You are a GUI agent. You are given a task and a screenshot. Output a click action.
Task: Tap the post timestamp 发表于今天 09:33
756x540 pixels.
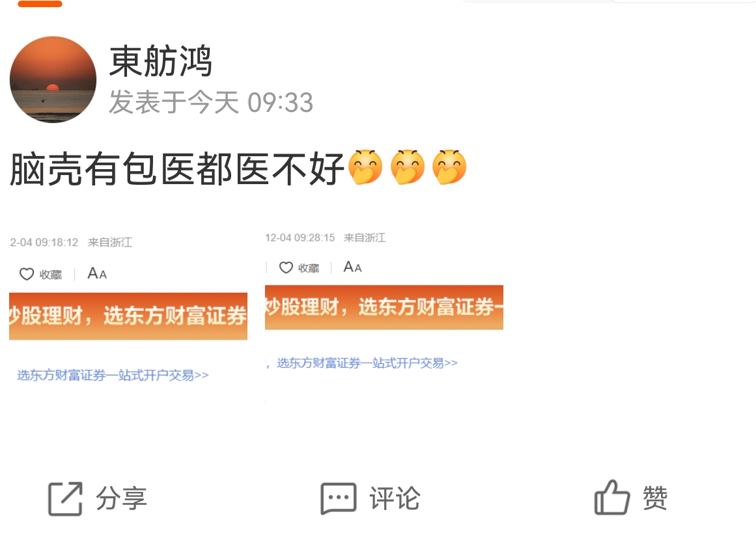pyautogui.click(x=211, y=102)
